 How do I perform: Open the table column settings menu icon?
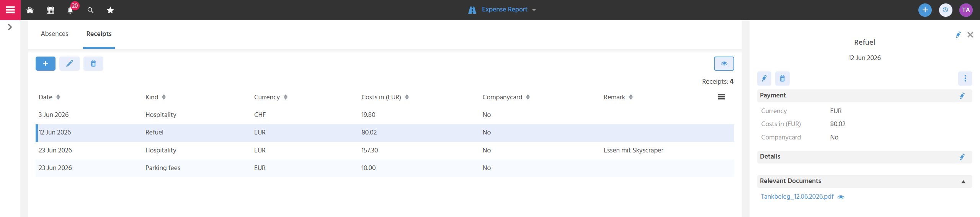[721, 97]
